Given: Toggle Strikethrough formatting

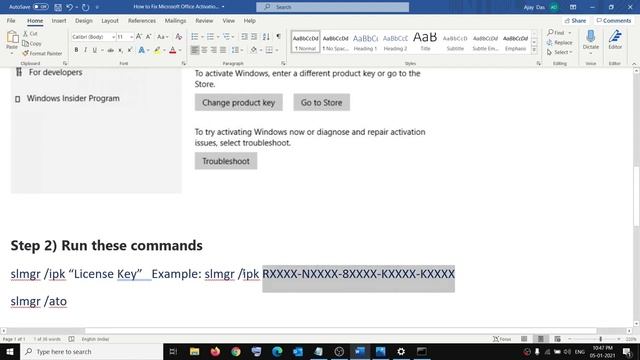Looking at the screenshot, I should point(110,50).
